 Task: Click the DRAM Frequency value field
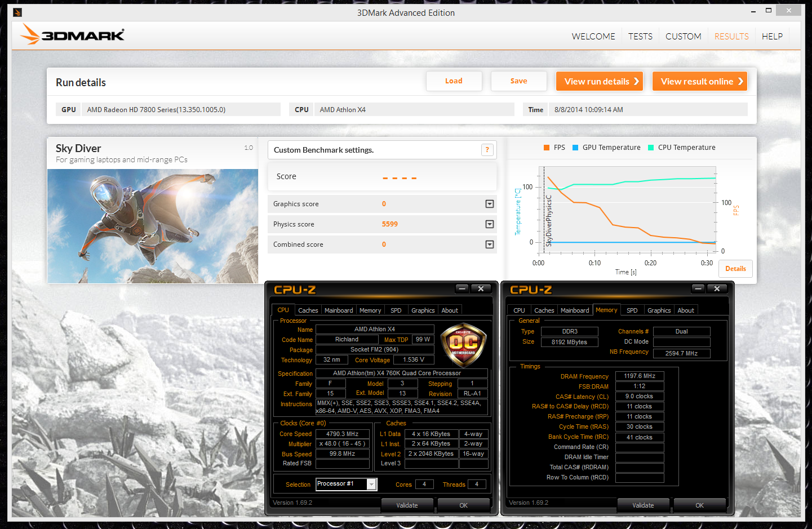coord(640,376)
